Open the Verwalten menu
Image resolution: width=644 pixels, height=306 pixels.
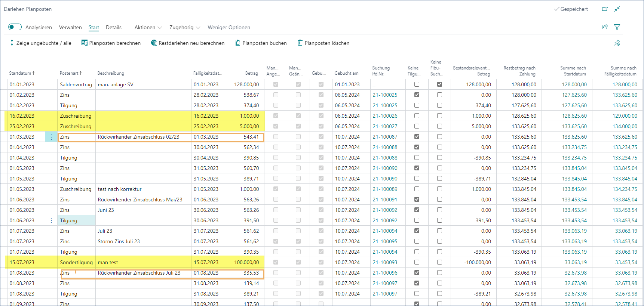70,27
